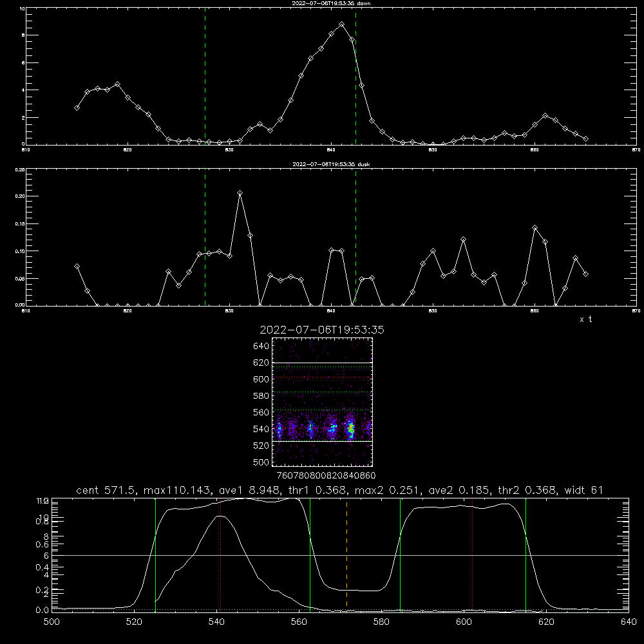Click the '820' x-axis label of dusk plot
This screenshot has width=644, height=644.
click(x=128, y=311)
